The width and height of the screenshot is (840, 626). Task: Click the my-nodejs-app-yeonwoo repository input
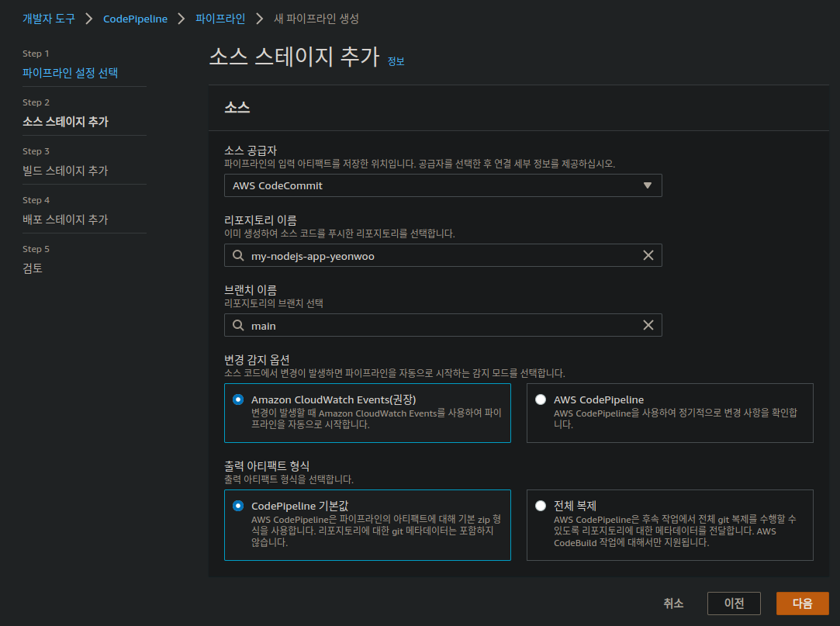[443, 256]
